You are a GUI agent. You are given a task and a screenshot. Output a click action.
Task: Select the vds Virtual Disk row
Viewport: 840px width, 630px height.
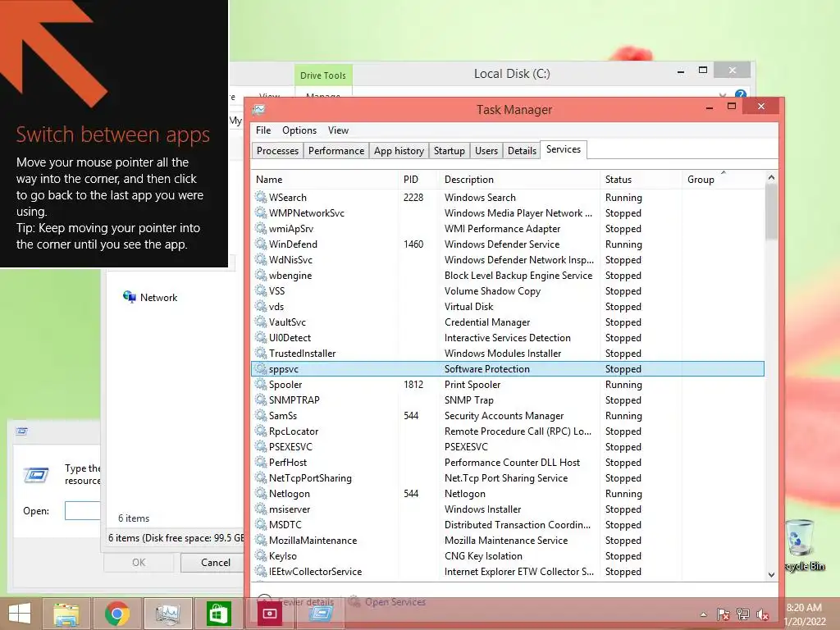click(508, 306)
